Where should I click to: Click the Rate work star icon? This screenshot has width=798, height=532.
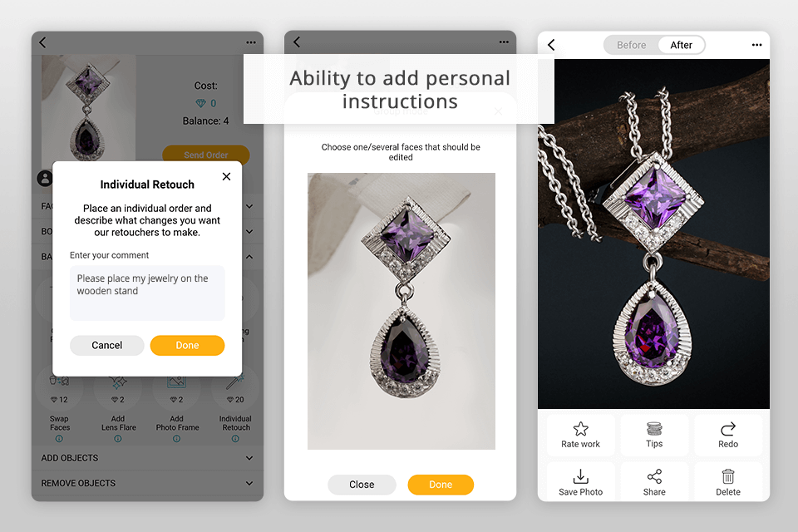coord(580,429)
